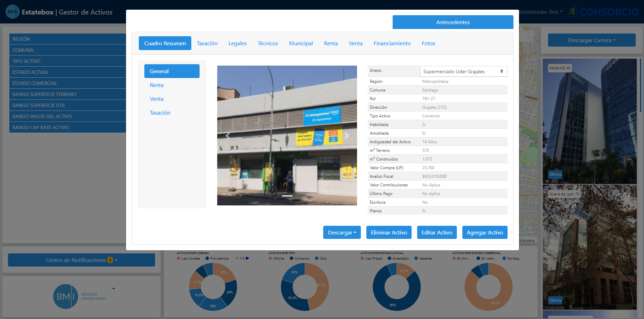Click the Antecedentes button
Image resolution: width=644 pixels, height=319 pixels.
(453, 22)
